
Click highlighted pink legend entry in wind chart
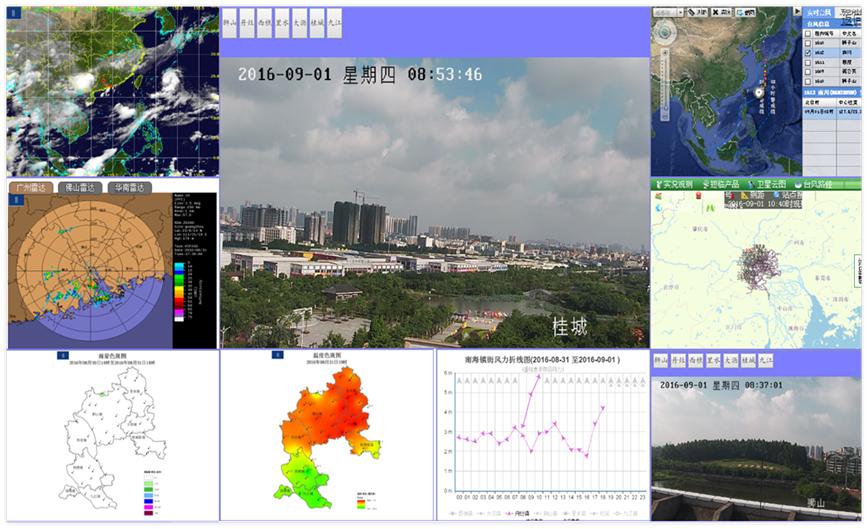click(517, 514)
